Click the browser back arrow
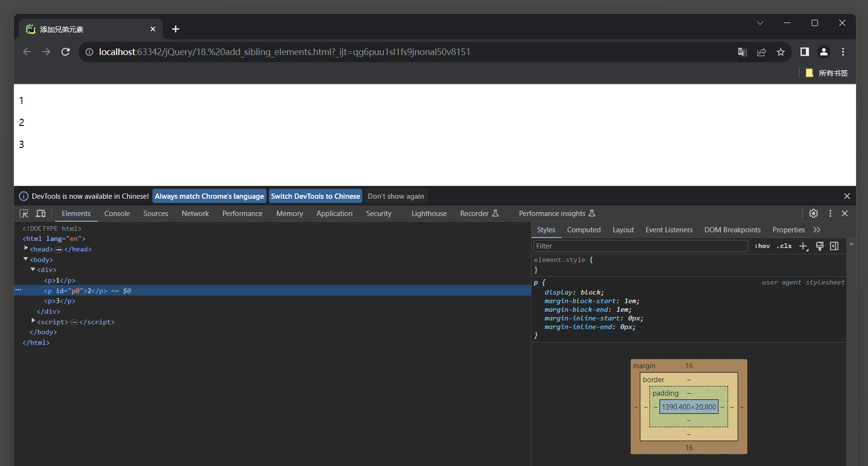Image resolution: width=868 pixels, height=466 pixels. [x=27, y=52]
